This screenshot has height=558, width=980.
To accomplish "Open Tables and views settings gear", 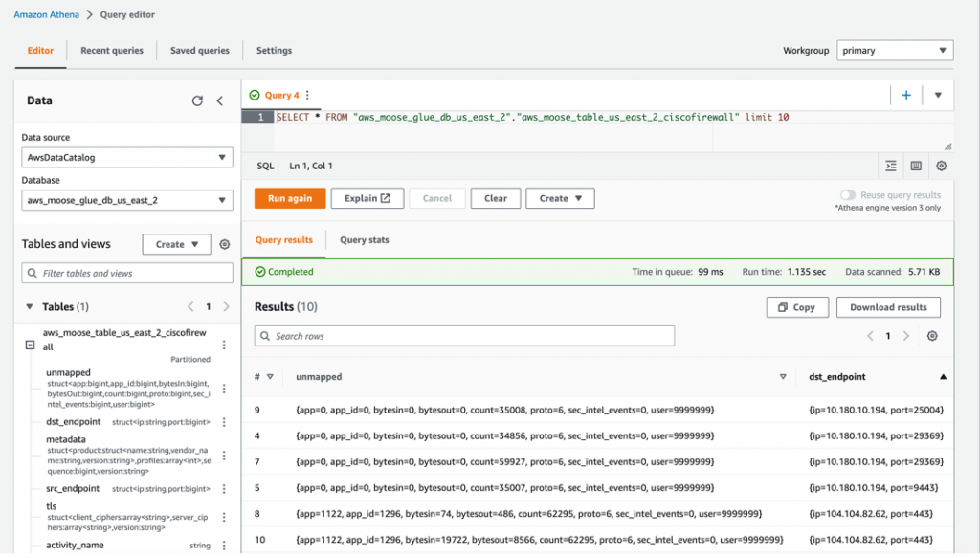I will pos(225,244).
